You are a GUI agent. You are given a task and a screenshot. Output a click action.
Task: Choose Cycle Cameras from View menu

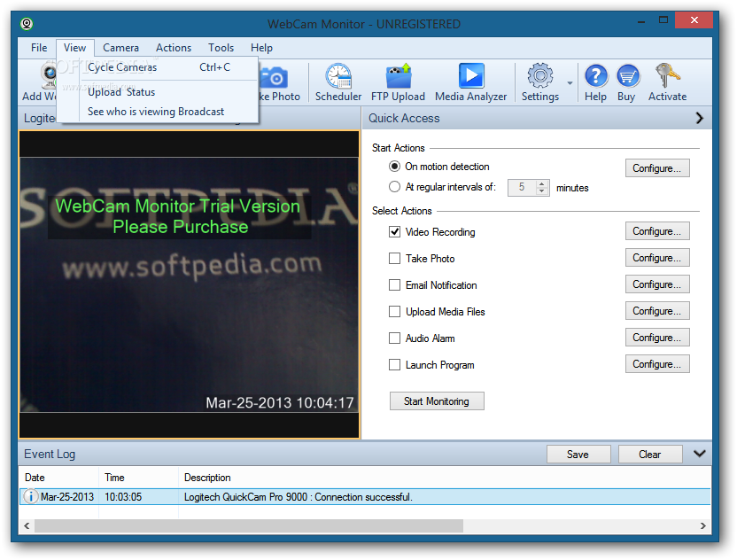(159, 67)
